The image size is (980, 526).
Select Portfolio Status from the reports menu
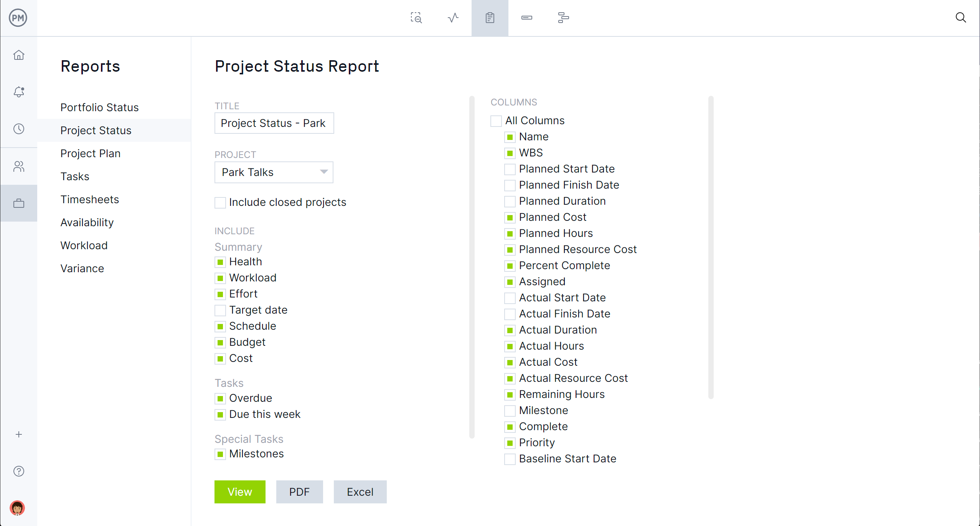[100, 107]
